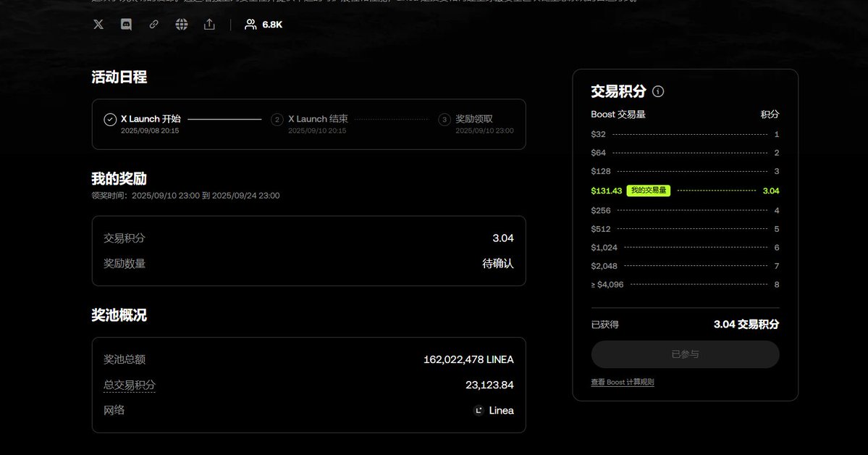Viewport: 868px width, 455px height.
Task: Click the 奖池概况 heading
Action: pyautogui.click(x=119, y=314)
